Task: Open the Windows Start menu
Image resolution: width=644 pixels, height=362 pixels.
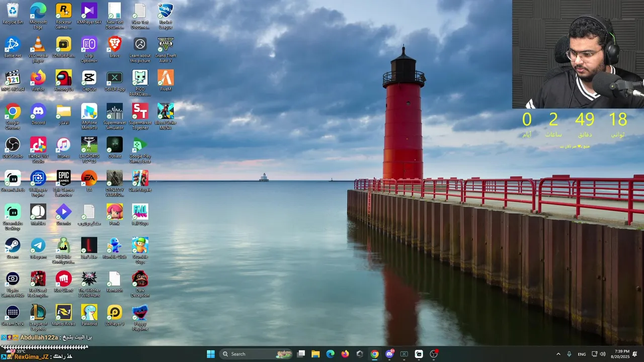Action: point(211,354)
